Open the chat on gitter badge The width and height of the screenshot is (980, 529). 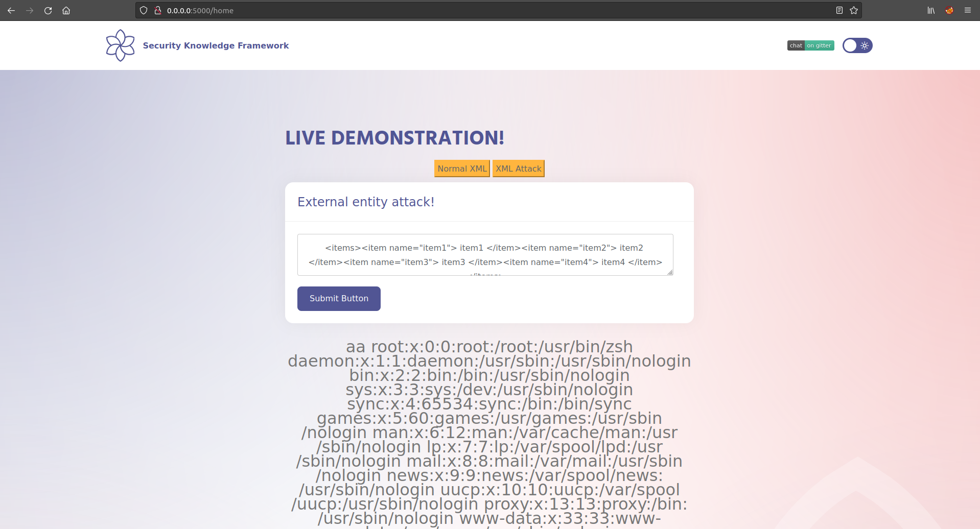click(810, 45)
